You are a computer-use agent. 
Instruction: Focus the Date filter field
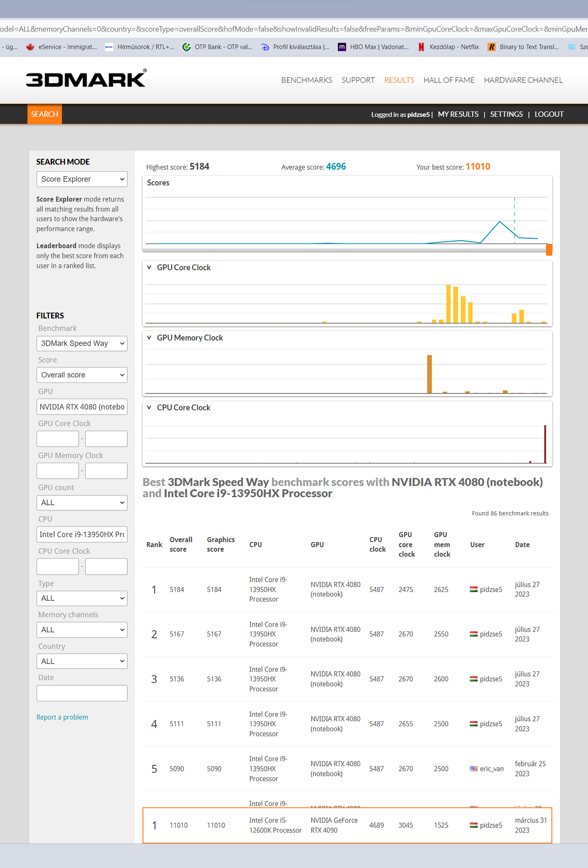point(82,693)
